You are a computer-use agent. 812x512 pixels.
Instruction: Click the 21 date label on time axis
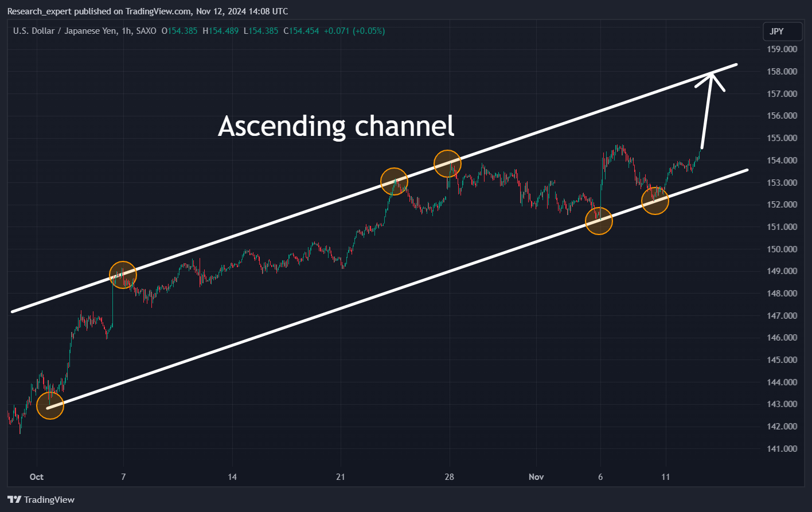[x=341, y=477]
